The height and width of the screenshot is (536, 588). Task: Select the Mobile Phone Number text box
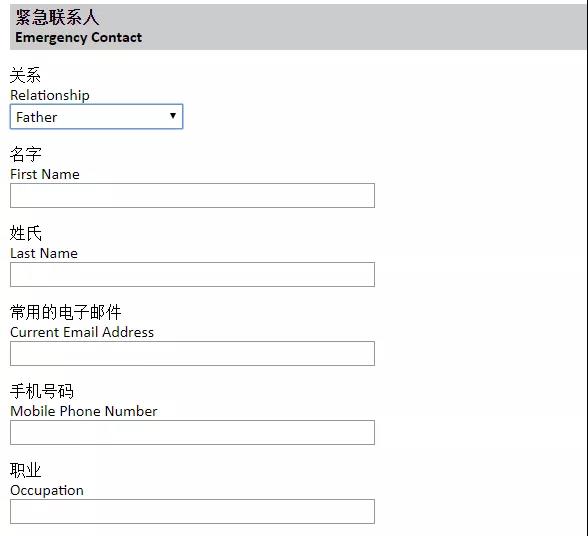tap(192, 432)
